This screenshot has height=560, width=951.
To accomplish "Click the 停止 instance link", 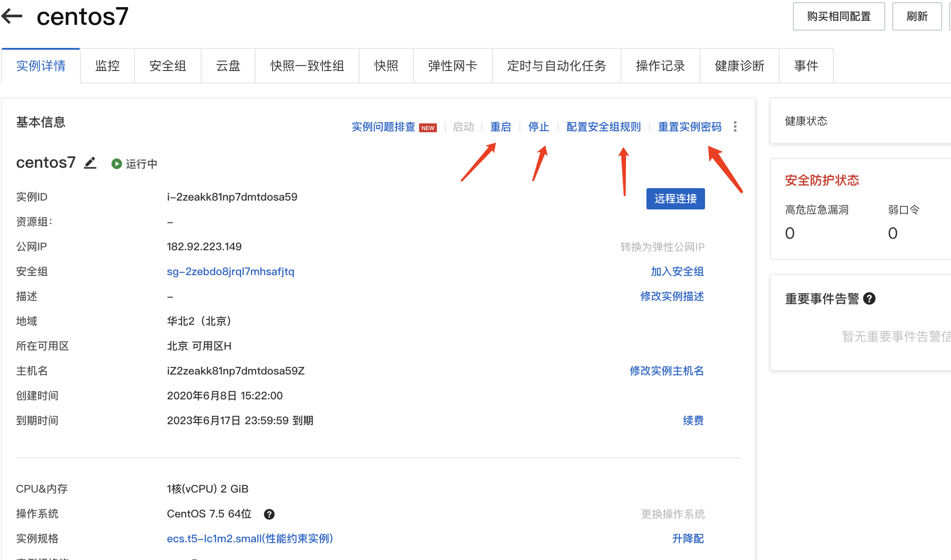I will (x=539, y=127).
